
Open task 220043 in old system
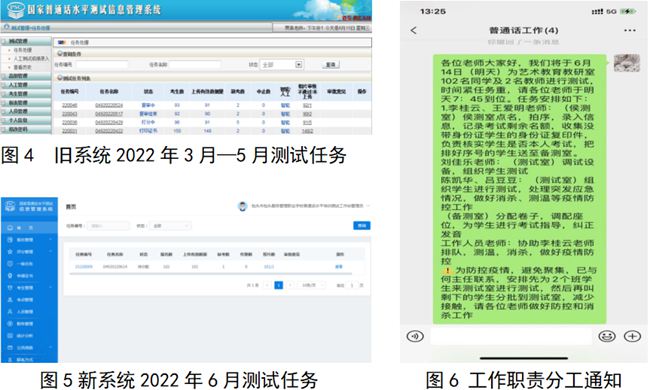69,114
